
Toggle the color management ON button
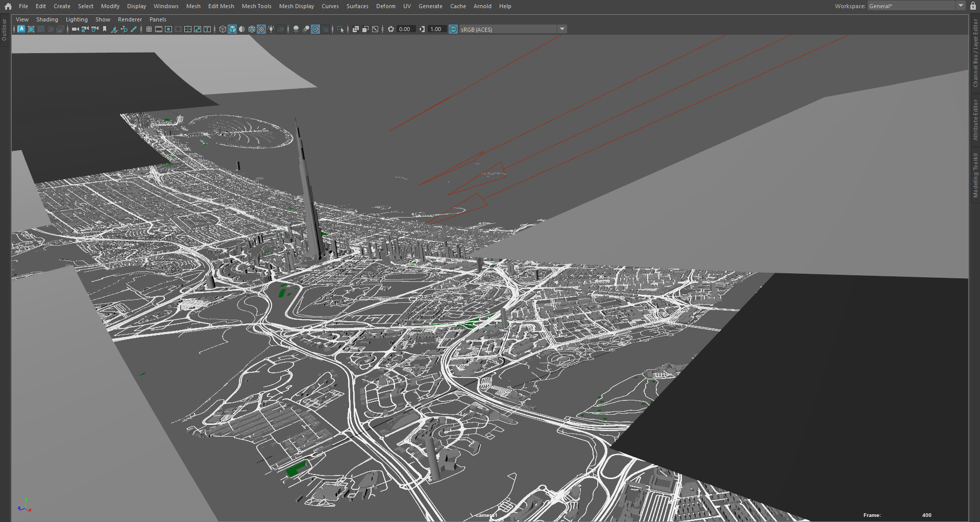click(x=453, y=29)
